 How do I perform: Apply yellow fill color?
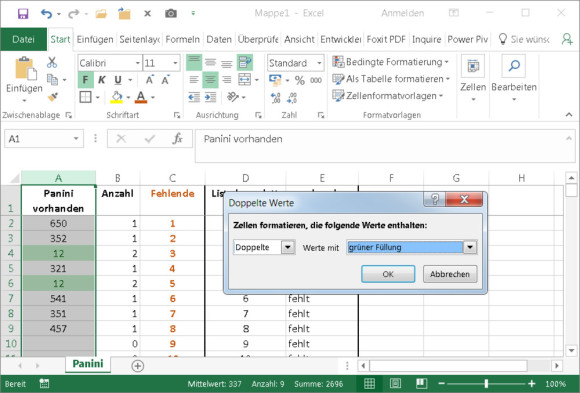point(117,97)
